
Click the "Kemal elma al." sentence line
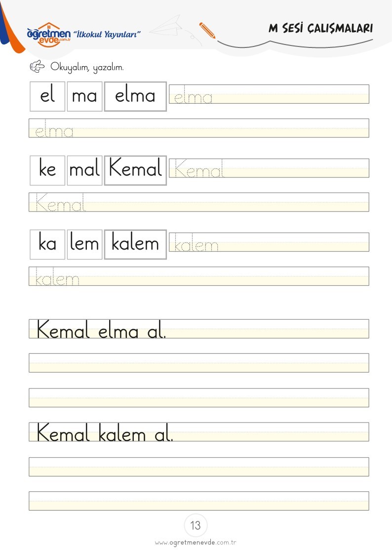click(x=198, y=329)
